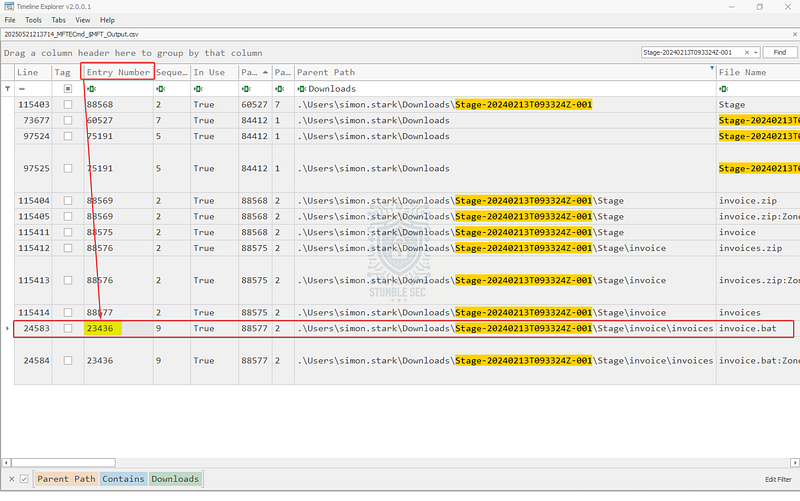Select the invoice.zip file name in line 115404
The image size is (800, 501).
(758, 201)
